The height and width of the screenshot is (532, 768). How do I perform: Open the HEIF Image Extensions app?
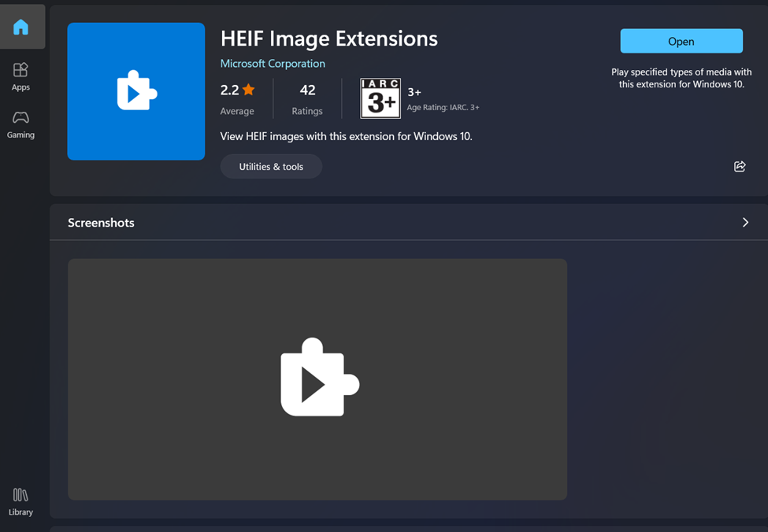pos(681,41)
